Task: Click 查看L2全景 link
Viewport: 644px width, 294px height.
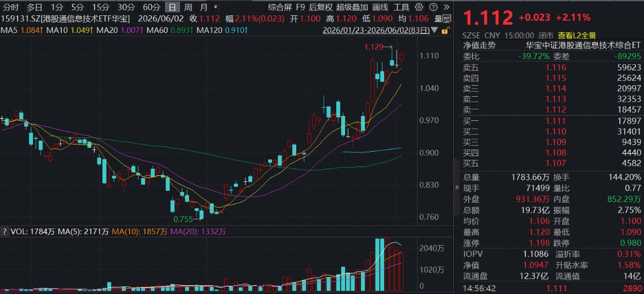Action: coord(577,35)
